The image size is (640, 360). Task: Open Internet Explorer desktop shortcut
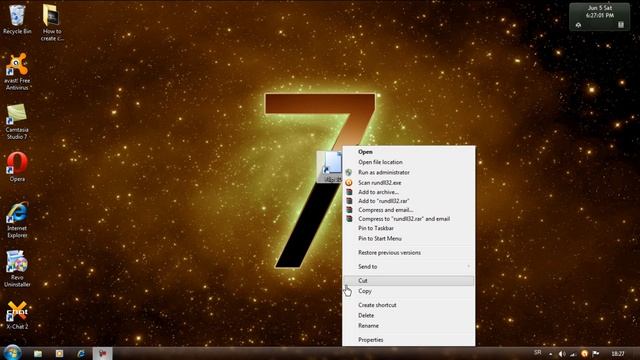[17, 220]
